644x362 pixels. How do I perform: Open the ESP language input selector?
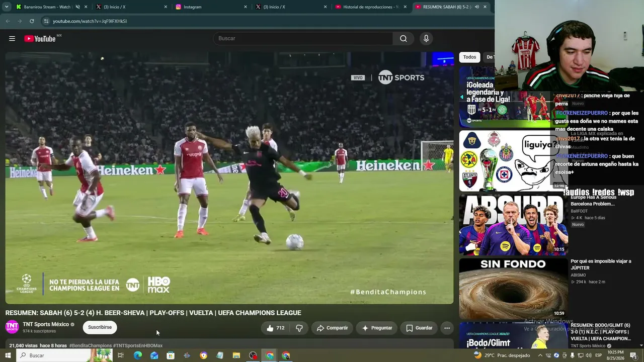tap(599, 355)
